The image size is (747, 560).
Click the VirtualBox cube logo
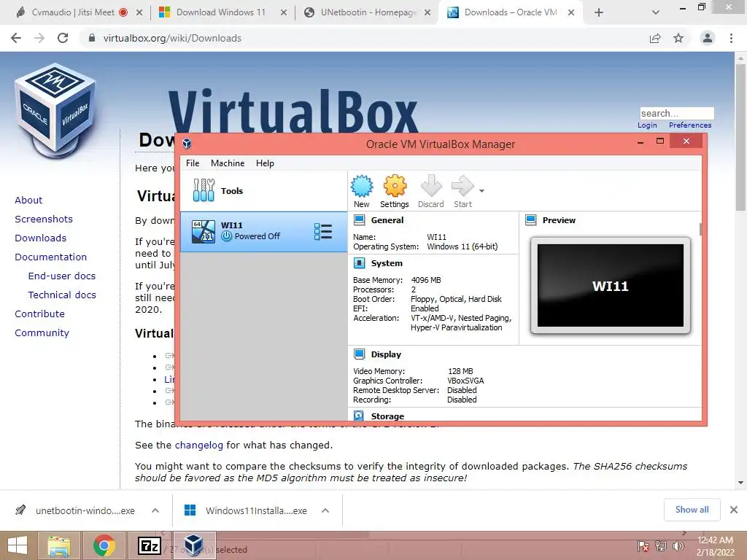(x=55, y=110)
